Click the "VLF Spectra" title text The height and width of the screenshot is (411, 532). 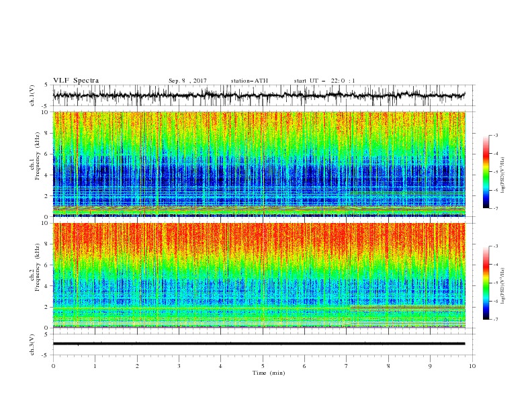(x=76, y=81)
